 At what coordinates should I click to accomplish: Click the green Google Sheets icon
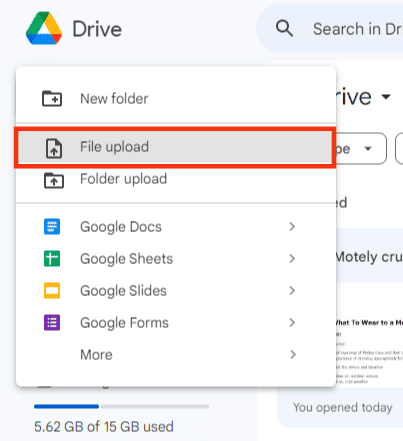pos(52,258)
